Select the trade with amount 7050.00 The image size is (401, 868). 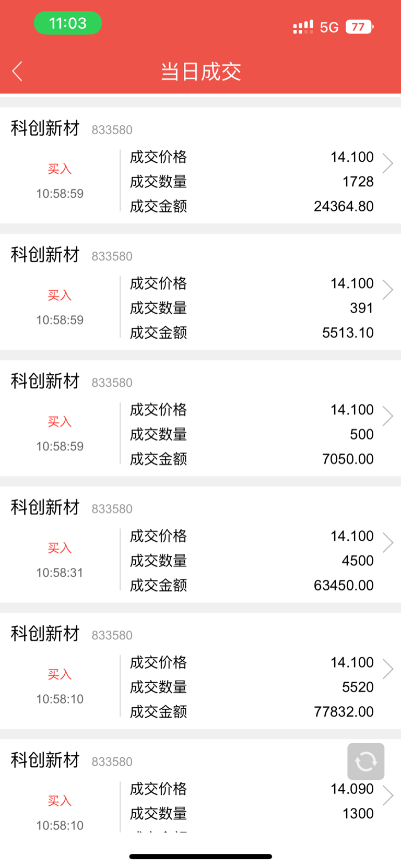point(200,418)
